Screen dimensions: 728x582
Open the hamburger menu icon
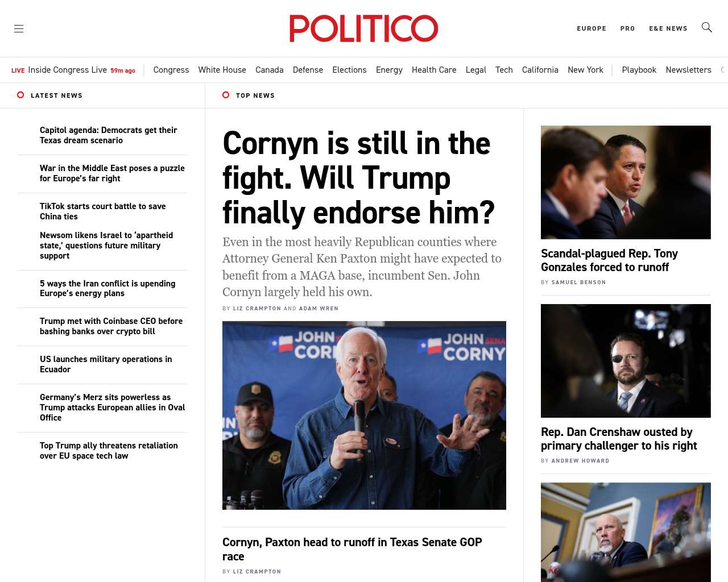[x=19, y=28]
